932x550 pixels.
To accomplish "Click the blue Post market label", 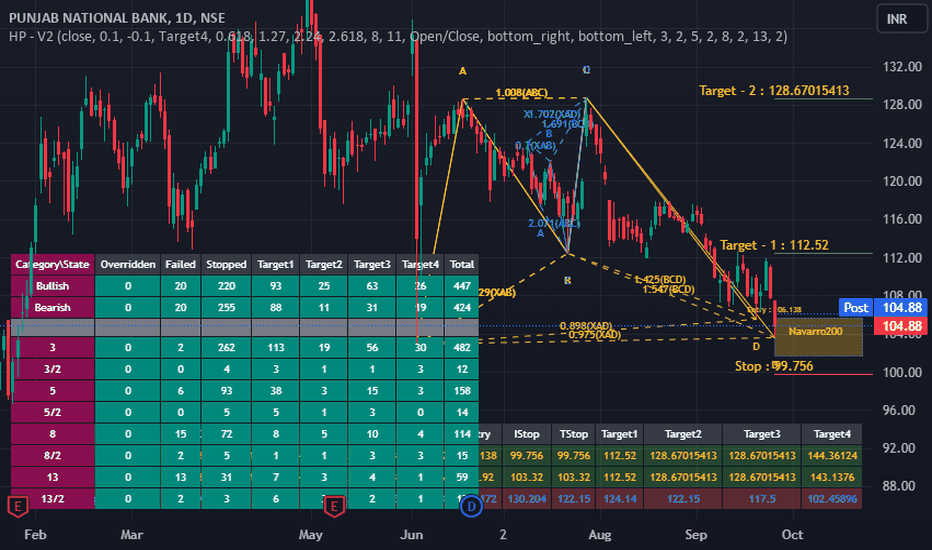I will point(855,307).
